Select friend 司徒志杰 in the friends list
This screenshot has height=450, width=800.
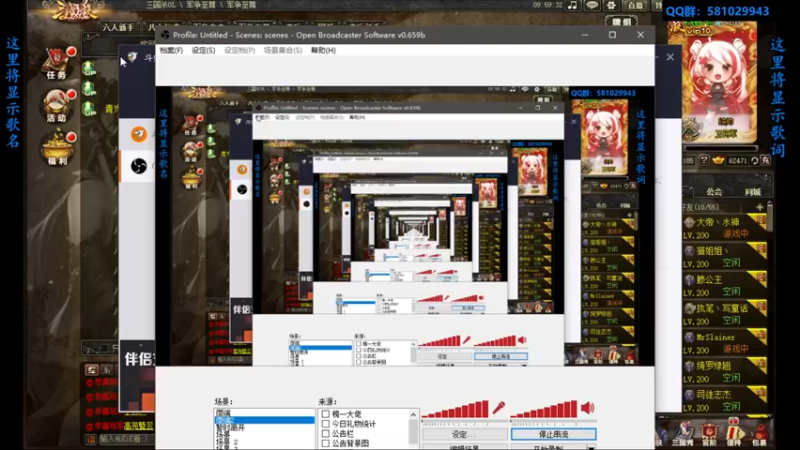pos(724,401)
